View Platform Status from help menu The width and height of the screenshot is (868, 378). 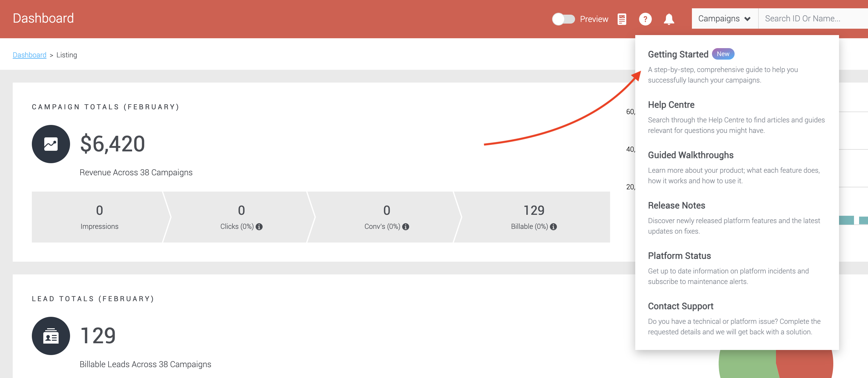tap(736, 268)
